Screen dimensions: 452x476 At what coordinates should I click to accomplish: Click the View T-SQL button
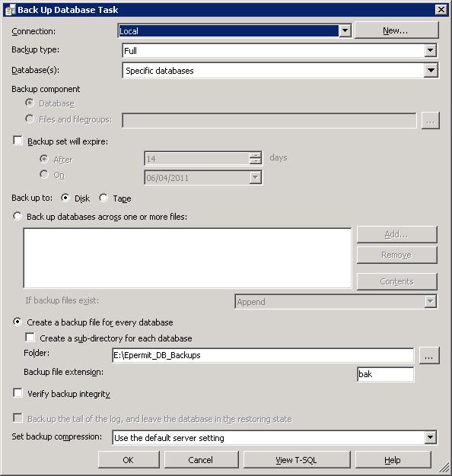pos(297,459)
